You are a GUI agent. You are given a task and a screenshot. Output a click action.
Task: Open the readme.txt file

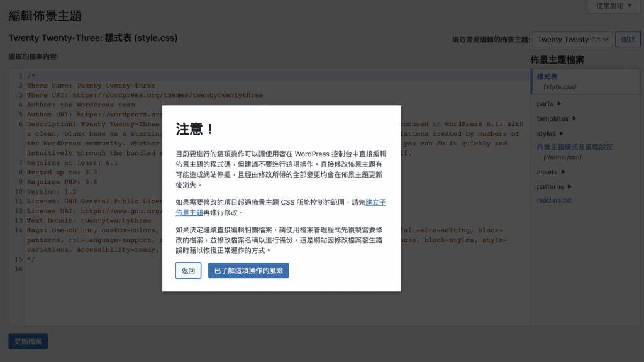pos(553,200)
